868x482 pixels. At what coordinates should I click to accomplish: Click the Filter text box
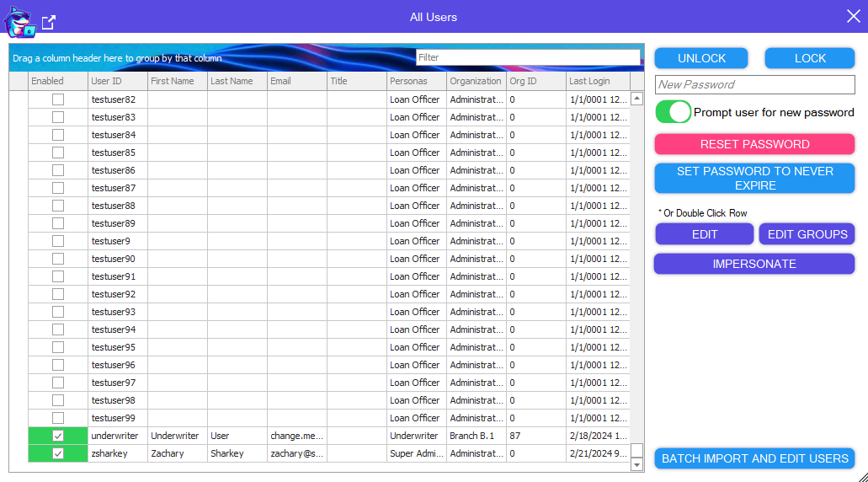(x=528, y=57)
